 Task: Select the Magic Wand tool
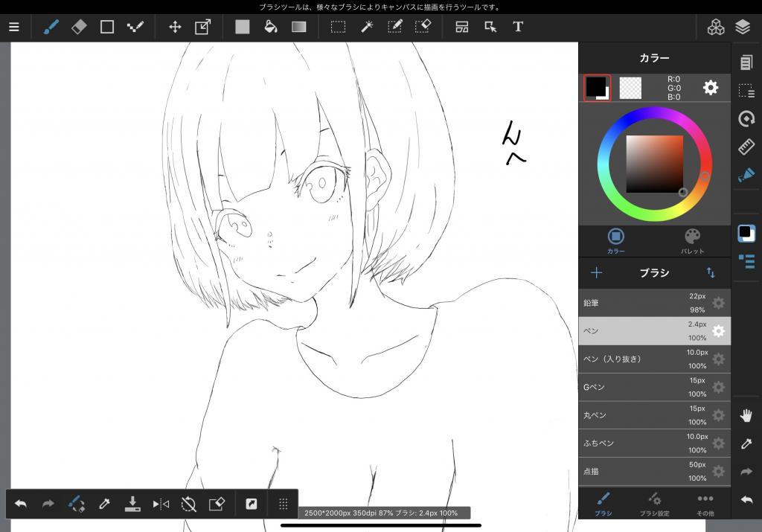(x=367, y=27)
